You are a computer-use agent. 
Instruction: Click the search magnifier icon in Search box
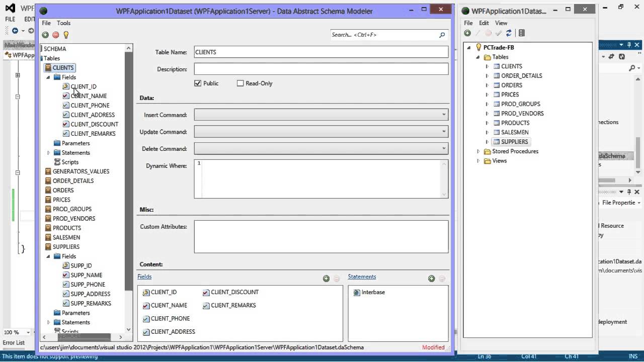click(x=442, y=35)
